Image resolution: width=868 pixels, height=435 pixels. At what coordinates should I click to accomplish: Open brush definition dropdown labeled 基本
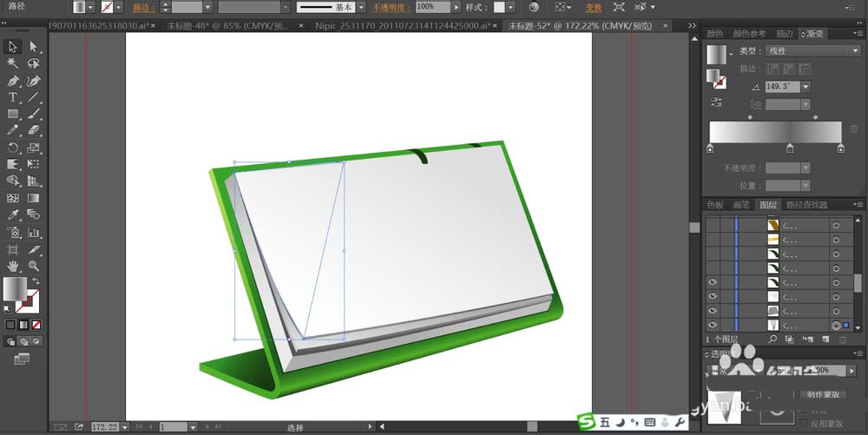[x=361, y=7]
